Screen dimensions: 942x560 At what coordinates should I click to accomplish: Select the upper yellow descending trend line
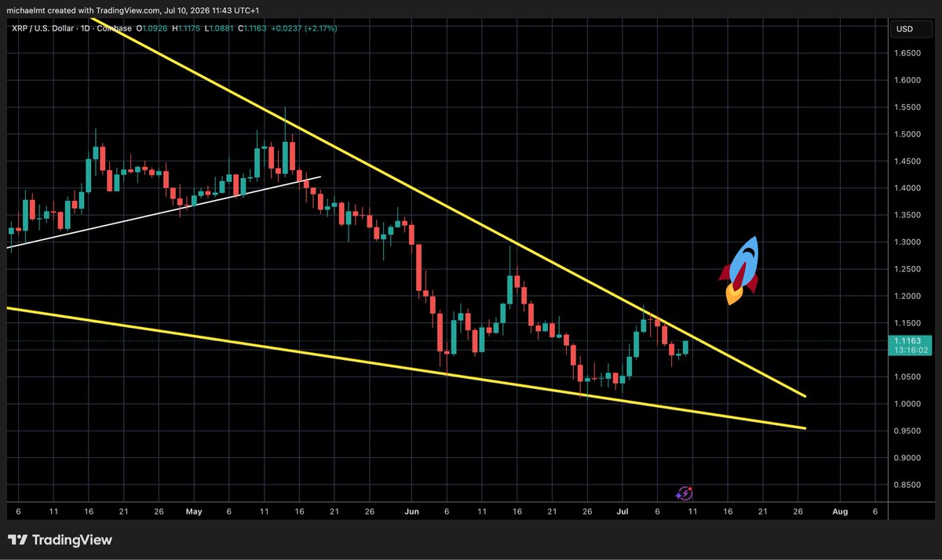(450, 209)
